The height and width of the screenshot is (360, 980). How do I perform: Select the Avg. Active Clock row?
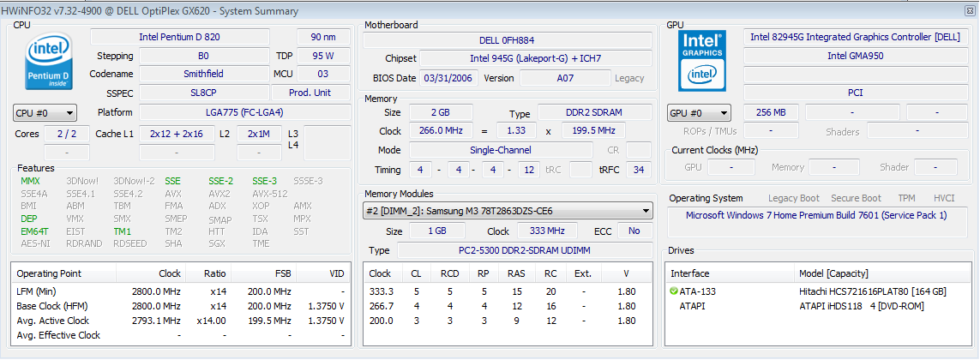[181, 321]
